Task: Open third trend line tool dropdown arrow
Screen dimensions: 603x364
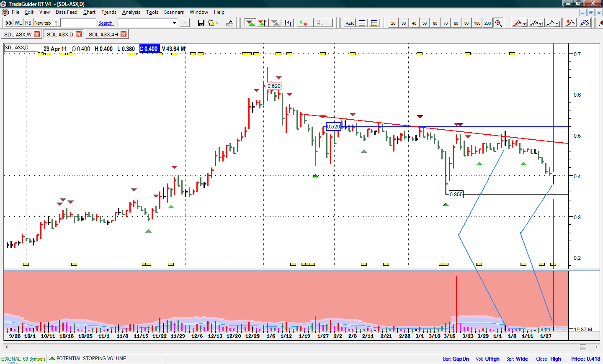Action: click(558, 23)
